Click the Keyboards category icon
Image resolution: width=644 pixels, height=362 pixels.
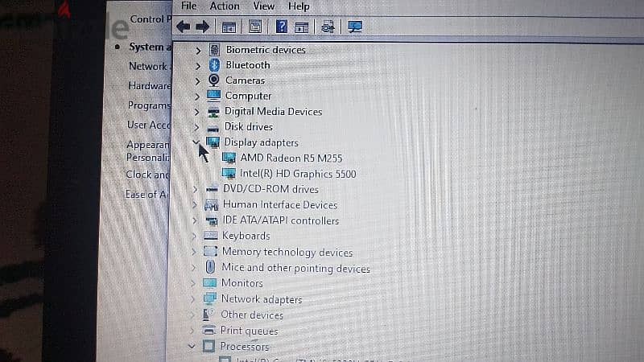point(211,236)
